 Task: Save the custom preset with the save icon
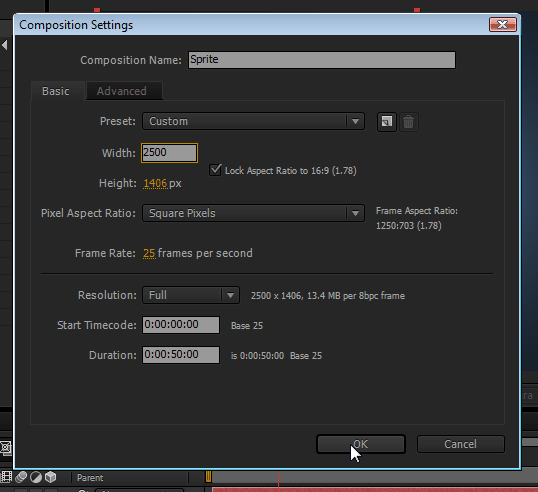click(x=387, y=122)
